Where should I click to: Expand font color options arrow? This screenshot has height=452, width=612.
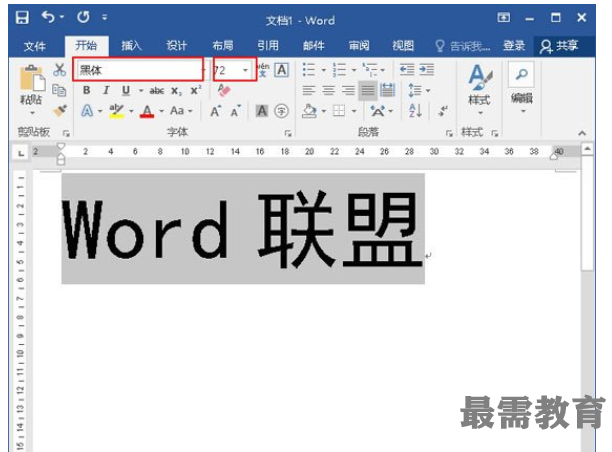[x=161, y=112]
